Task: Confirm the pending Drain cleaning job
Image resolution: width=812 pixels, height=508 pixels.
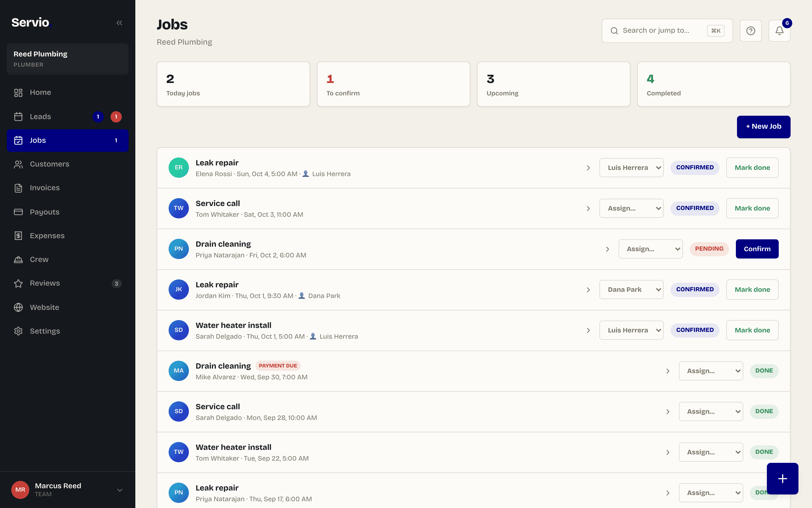Action: click(x=757, y=249)
